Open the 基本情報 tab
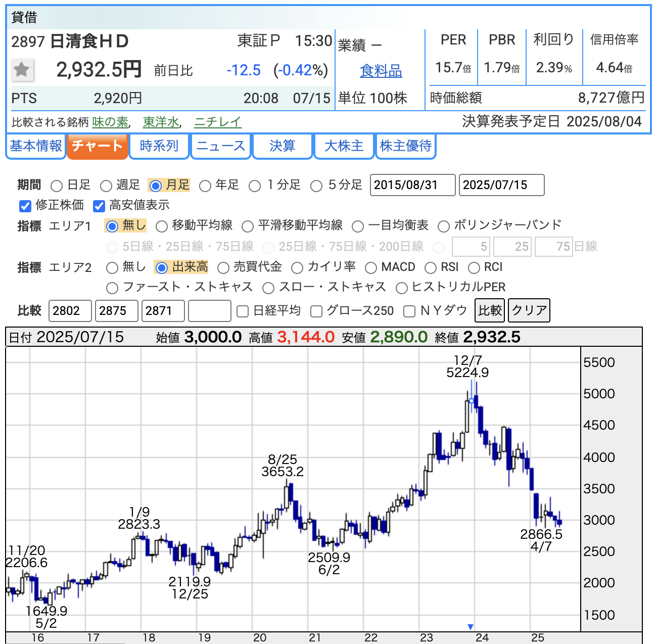Viewport: 657px width, 644px height. [36, 146]
